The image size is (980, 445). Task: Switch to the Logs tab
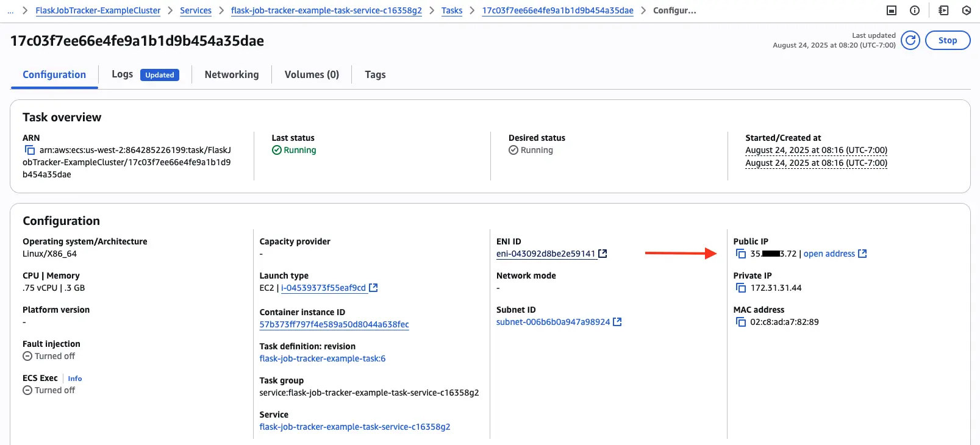[x=122, y=74]
